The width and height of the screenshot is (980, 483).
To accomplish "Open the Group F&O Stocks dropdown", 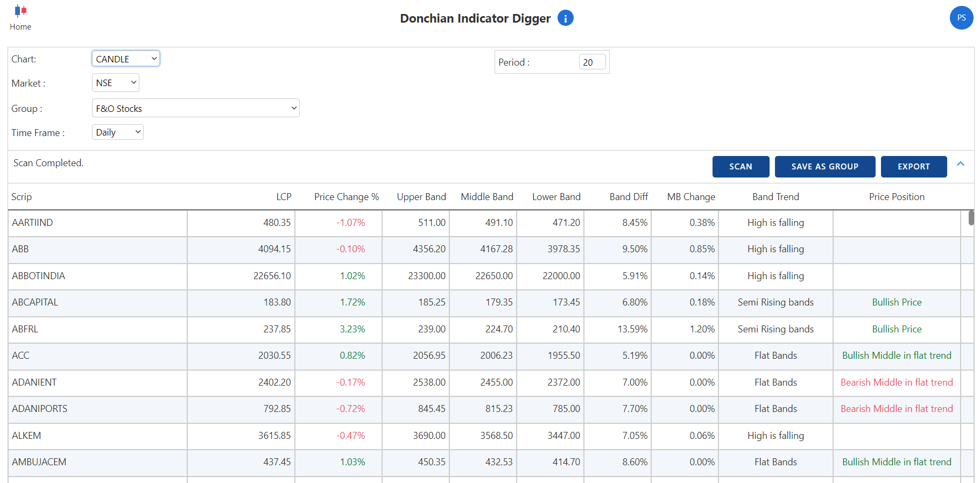I will click(x=195, y=108).
